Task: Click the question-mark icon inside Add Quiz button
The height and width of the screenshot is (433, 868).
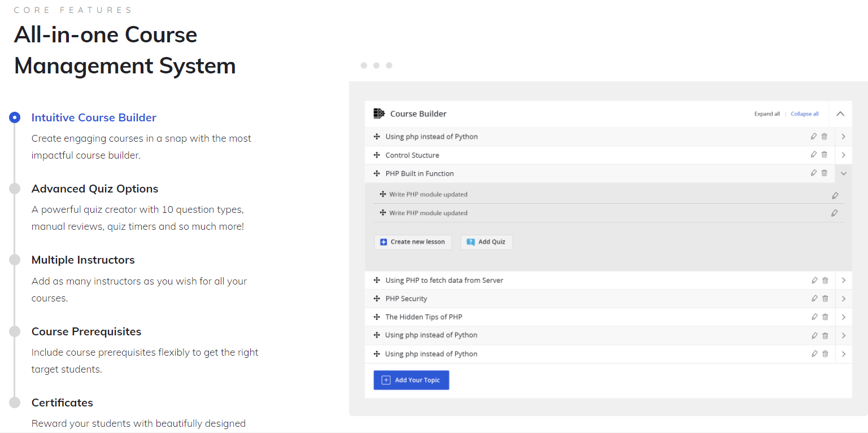Action: 470,242
